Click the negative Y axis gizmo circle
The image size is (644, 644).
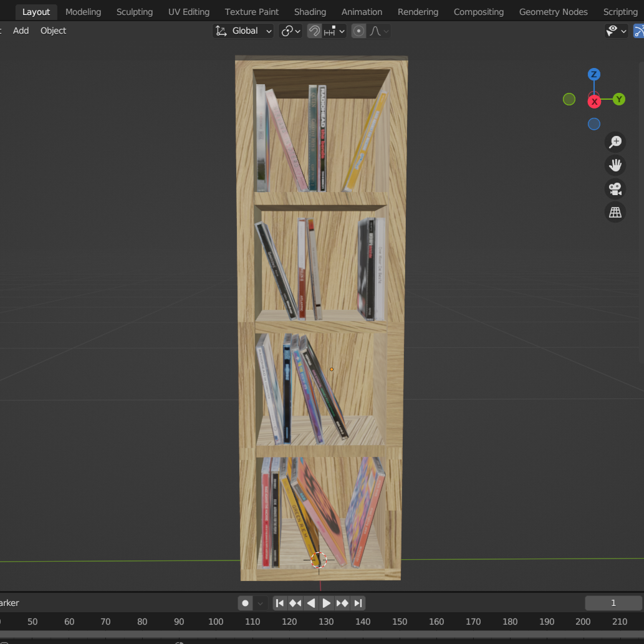point(569,99)
